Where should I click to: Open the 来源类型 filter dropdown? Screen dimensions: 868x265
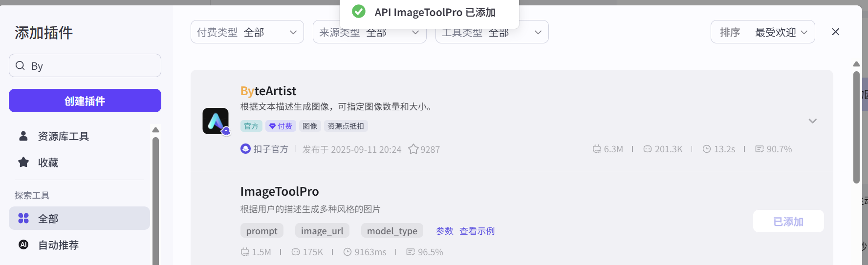pyautogui.click(x=369, y=32)
